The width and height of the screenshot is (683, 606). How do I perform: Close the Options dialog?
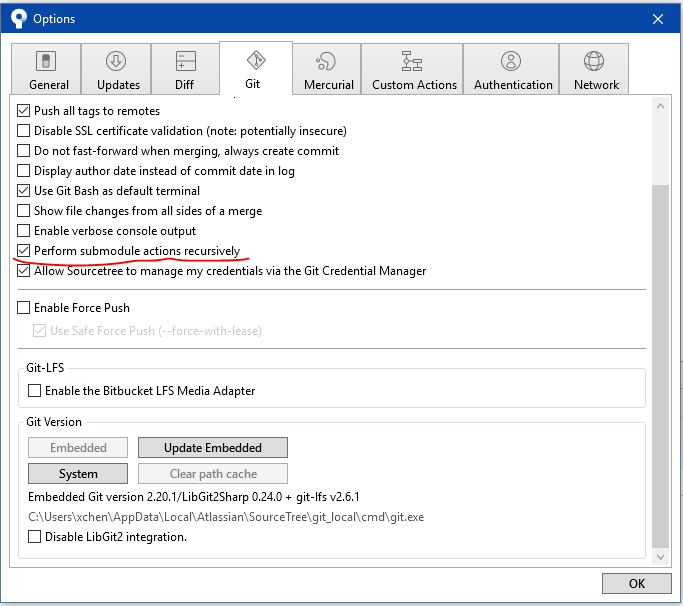[x=658, y=19]
